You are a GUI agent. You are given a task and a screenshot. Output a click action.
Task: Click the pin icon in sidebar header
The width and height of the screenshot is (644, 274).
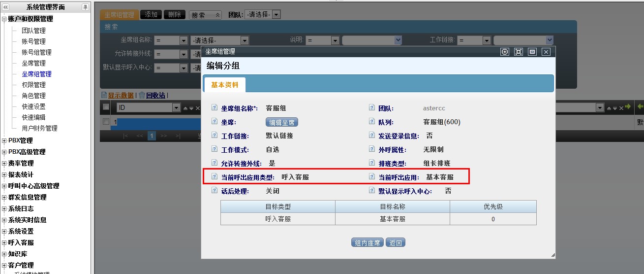pos(85,7)
